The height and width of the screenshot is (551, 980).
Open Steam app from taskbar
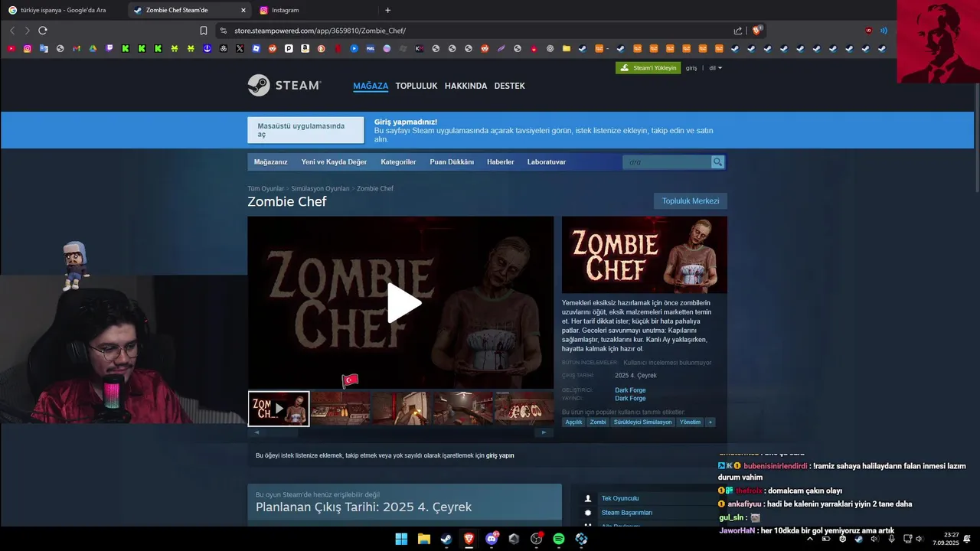point(446,539)
